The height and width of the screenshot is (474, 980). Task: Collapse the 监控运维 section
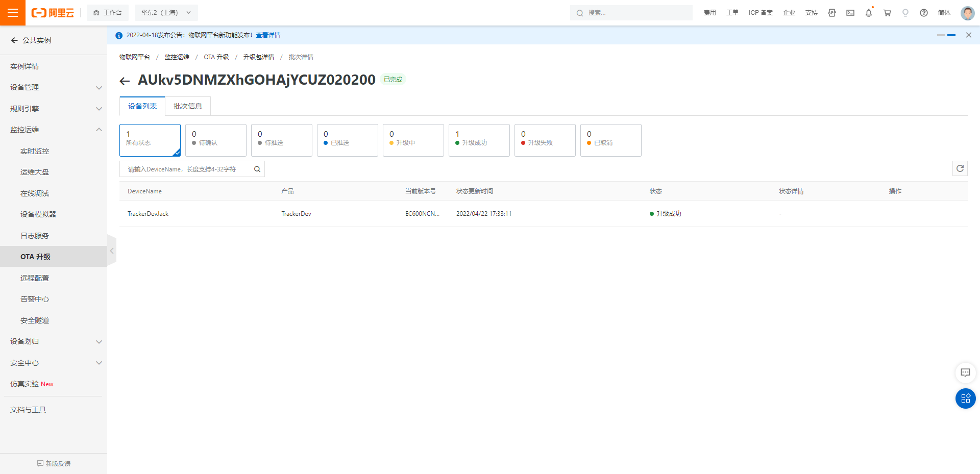tap(54, 130)
